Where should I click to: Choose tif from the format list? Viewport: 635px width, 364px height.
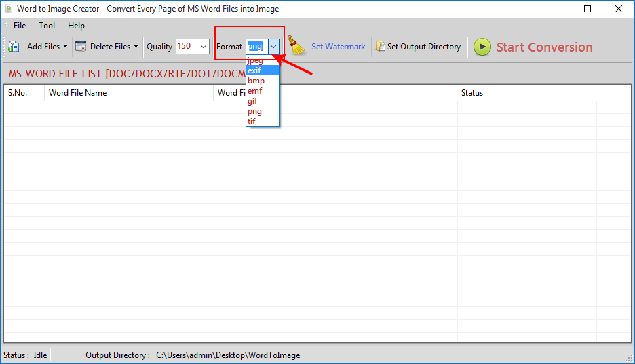[263, 121]
